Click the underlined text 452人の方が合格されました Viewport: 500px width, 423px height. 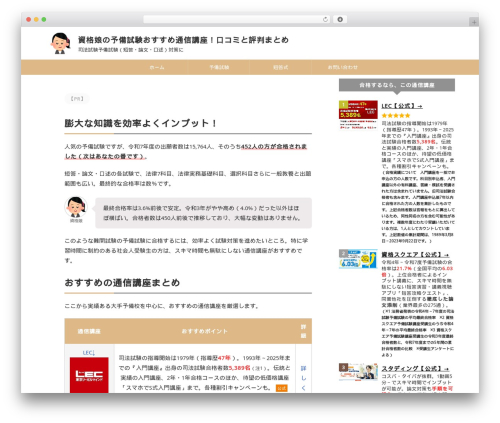(x=186, y=151)
